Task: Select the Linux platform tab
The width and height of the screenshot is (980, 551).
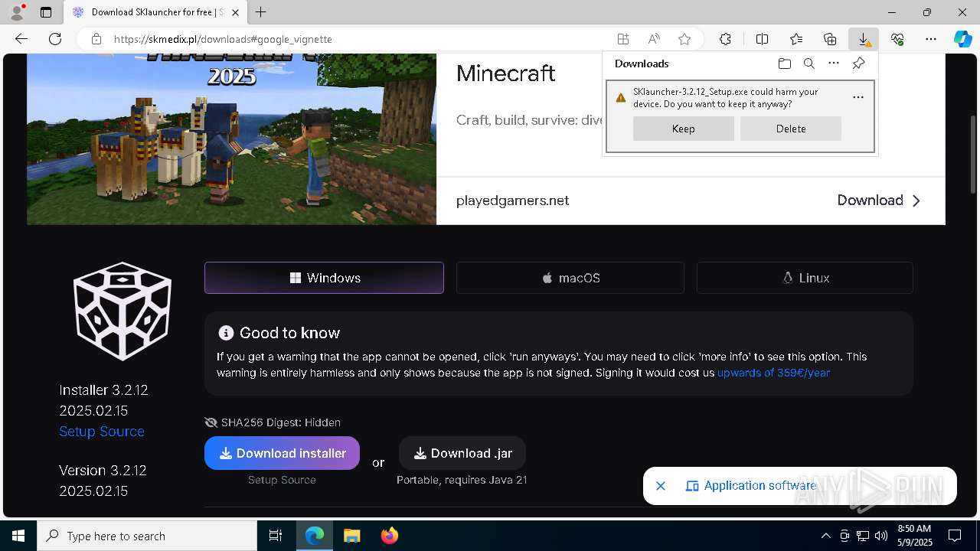Action: 805,278
